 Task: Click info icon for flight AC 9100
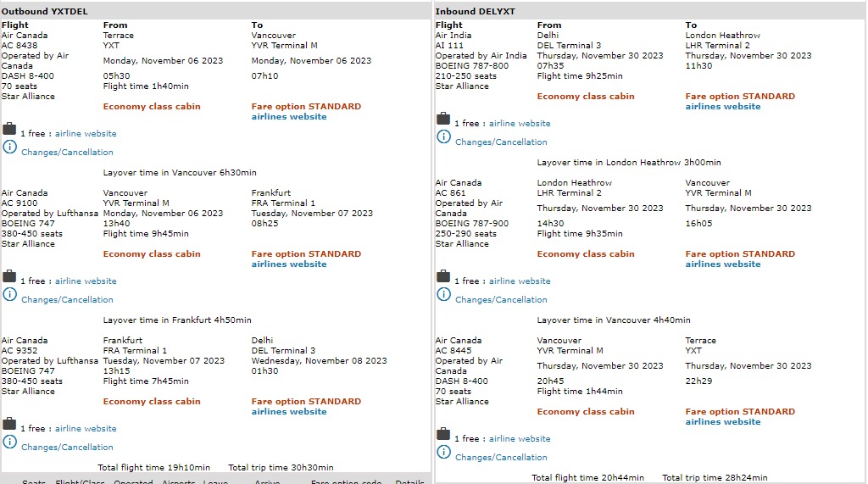(9, 294)
